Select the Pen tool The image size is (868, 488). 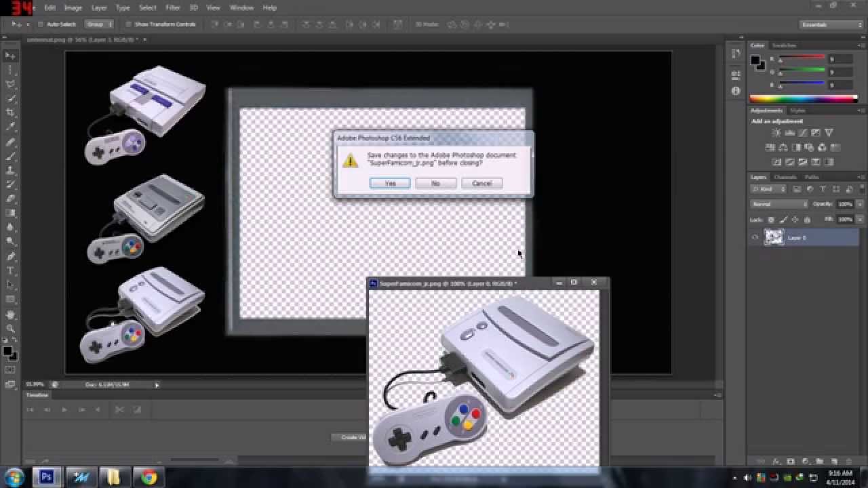(x=10, y=256)
